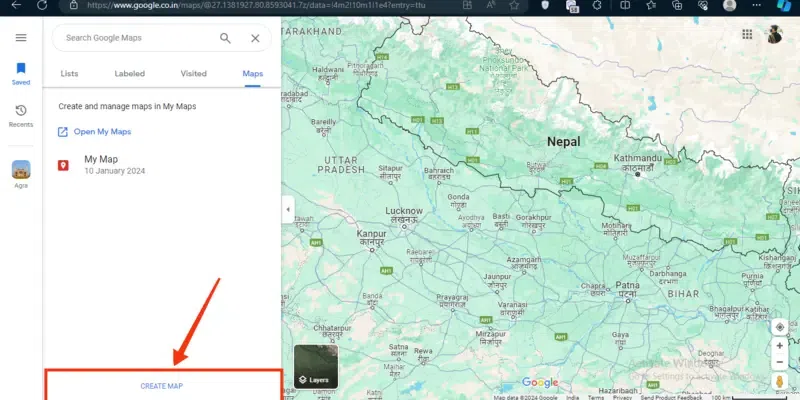Viewport: 800px width, 400px height.
Task: Click the UTTAR PRADESH state label
Action: point(341,165)
